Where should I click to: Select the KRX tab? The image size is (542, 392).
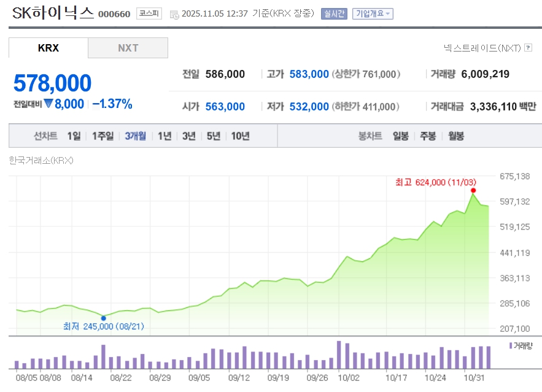(48, 48)
